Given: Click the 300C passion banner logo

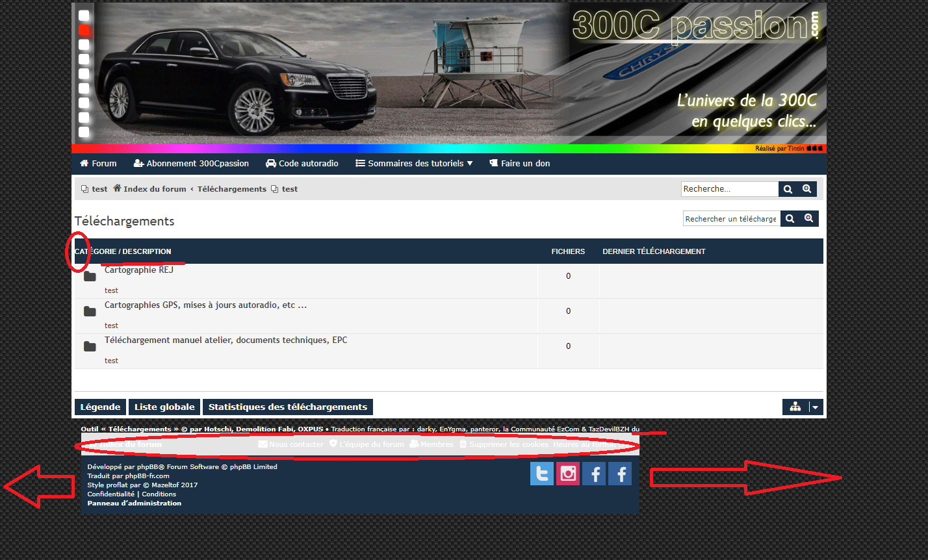Looking at the screenshot, I should click(697, 26).
